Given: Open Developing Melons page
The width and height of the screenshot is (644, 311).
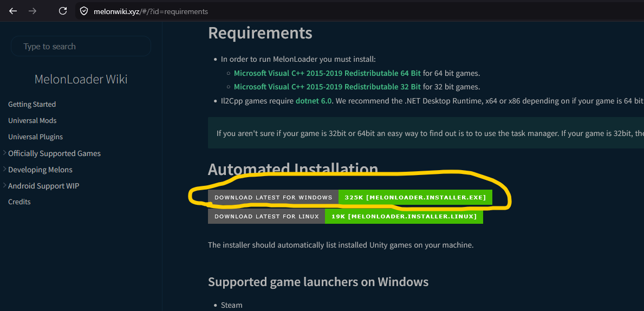Looking at the screenshot, I should point(40,170).
